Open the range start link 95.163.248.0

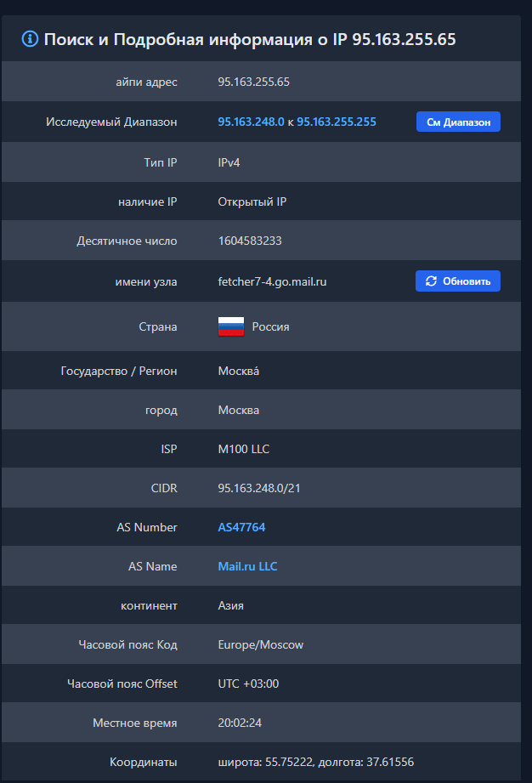(251, 122)
